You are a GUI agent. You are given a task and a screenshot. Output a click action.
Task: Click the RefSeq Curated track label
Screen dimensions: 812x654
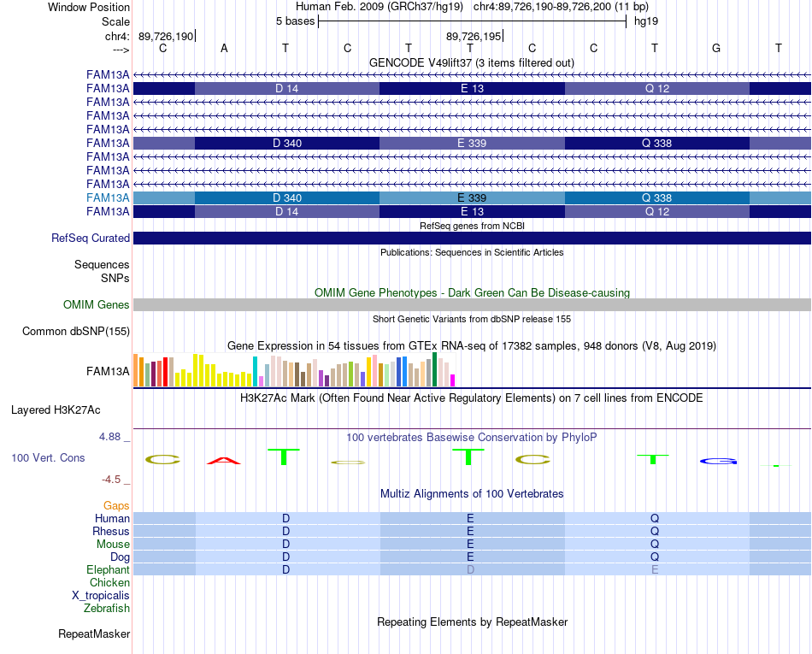tap(90, 239)
